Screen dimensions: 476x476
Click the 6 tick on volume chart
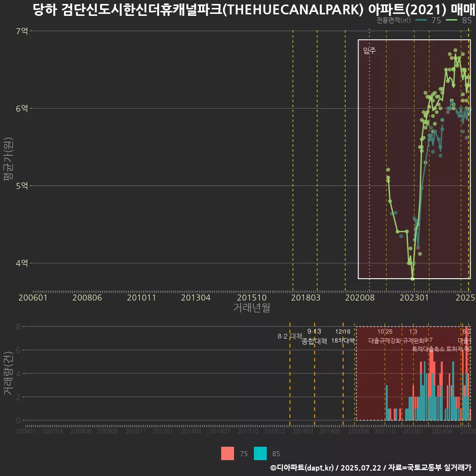coord(18,350)
